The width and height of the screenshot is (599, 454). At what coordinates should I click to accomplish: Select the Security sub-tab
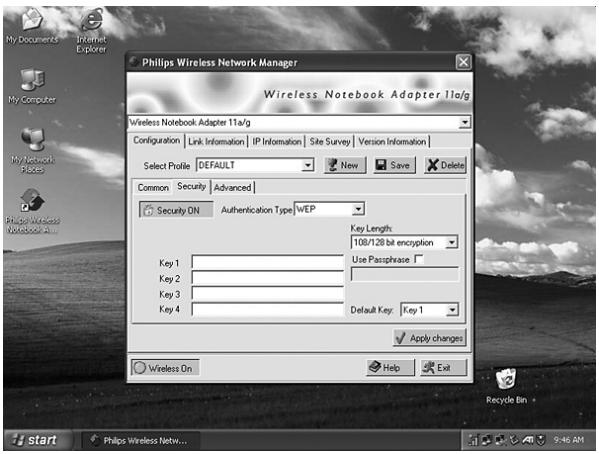pyautogui.click(x=191, y=186)
